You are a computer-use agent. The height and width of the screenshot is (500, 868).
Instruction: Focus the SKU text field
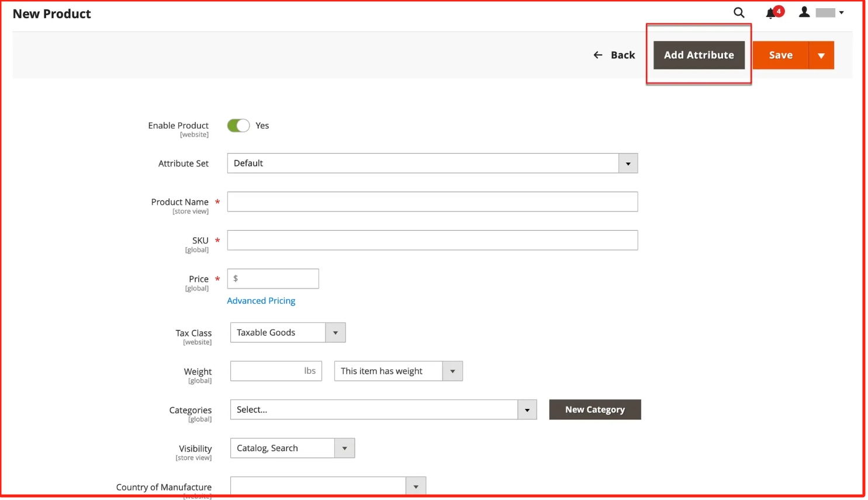432,241
